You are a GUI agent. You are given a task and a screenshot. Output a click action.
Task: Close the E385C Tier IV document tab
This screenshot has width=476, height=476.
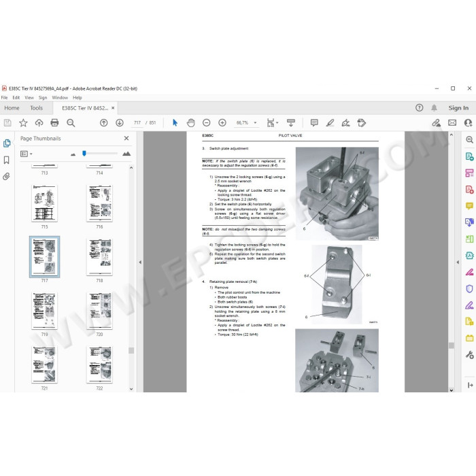[113, 107]
